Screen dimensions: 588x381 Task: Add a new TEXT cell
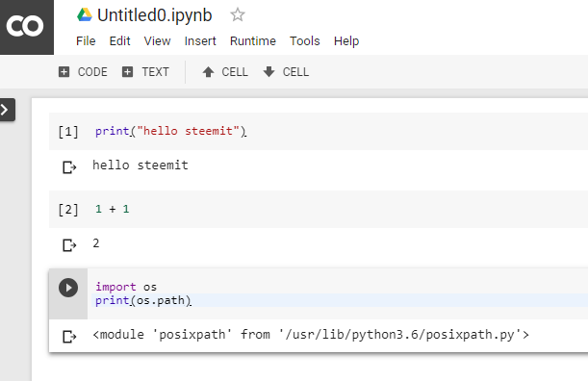tap(146, 72)
